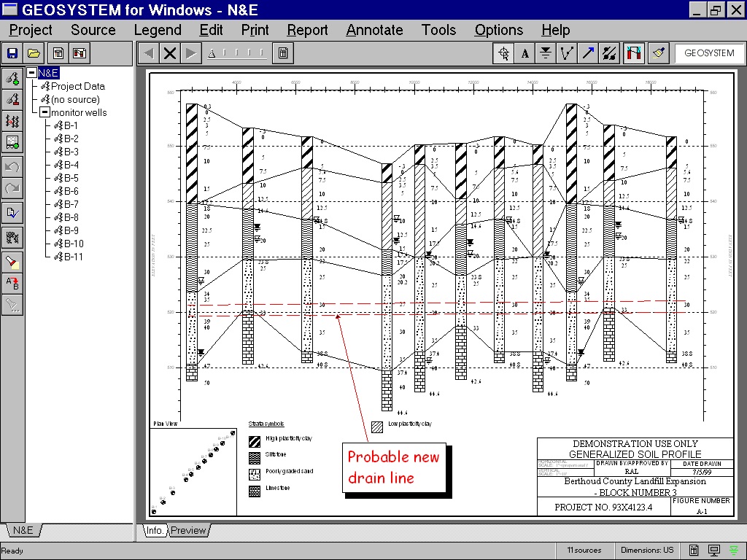Select the blue arrow annotation tool
747x560 pixels.
click(589, 52)
